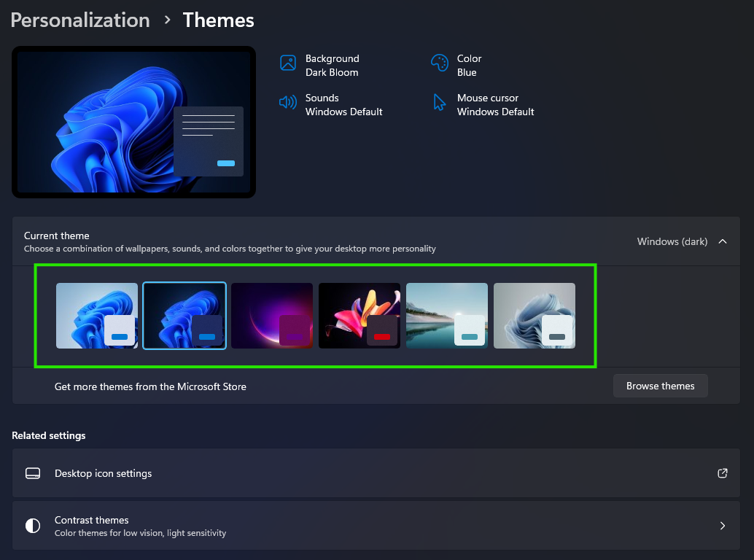Collapse the Current theme section chevron
The height and width of the screenshot is (560, 754).
722,241
